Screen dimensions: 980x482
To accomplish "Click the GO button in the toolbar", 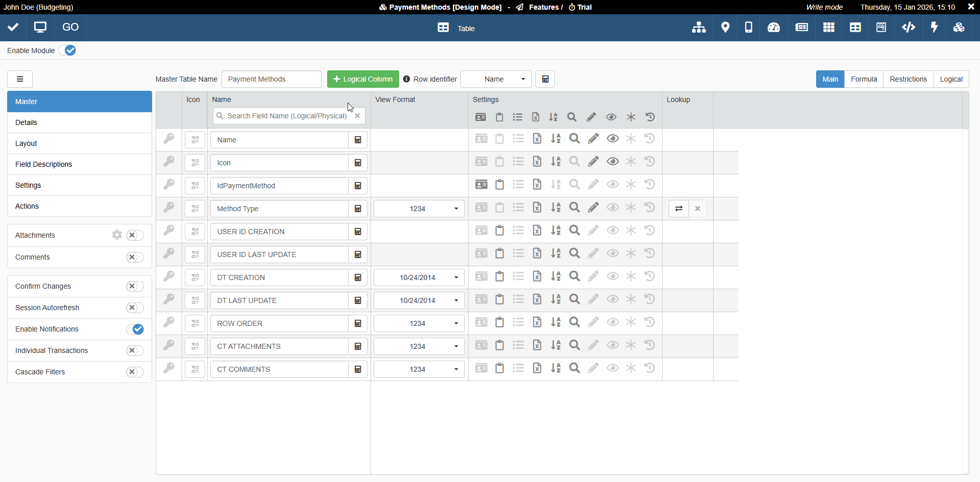I will coord(70,28).
